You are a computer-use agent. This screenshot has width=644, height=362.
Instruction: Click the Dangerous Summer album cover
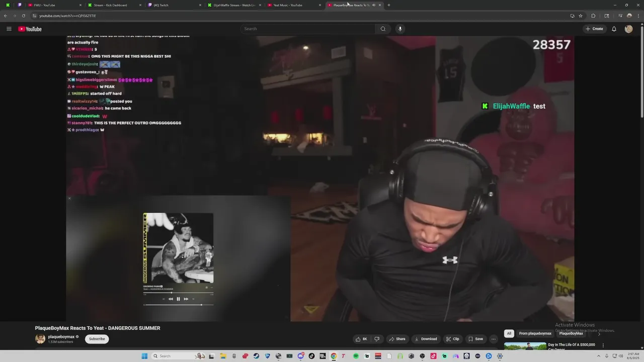pyautogui.click(x=178, y=248)
